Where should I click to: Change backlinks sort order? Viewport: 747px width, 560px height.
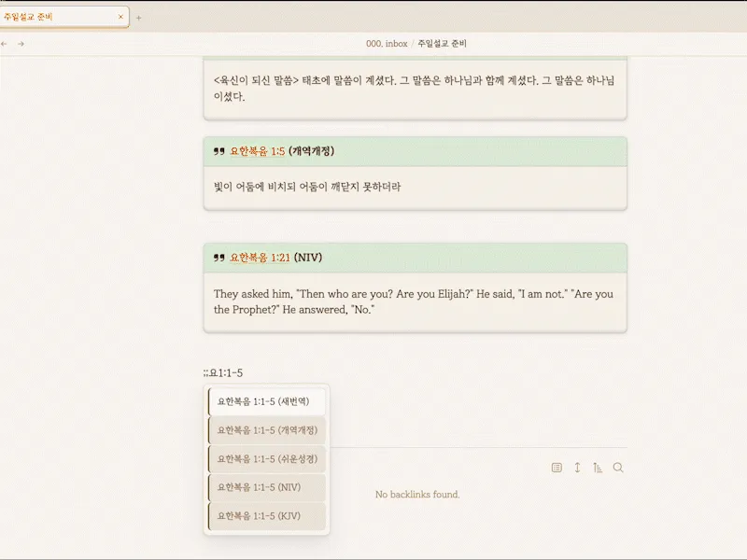click(x=598, y=468)
